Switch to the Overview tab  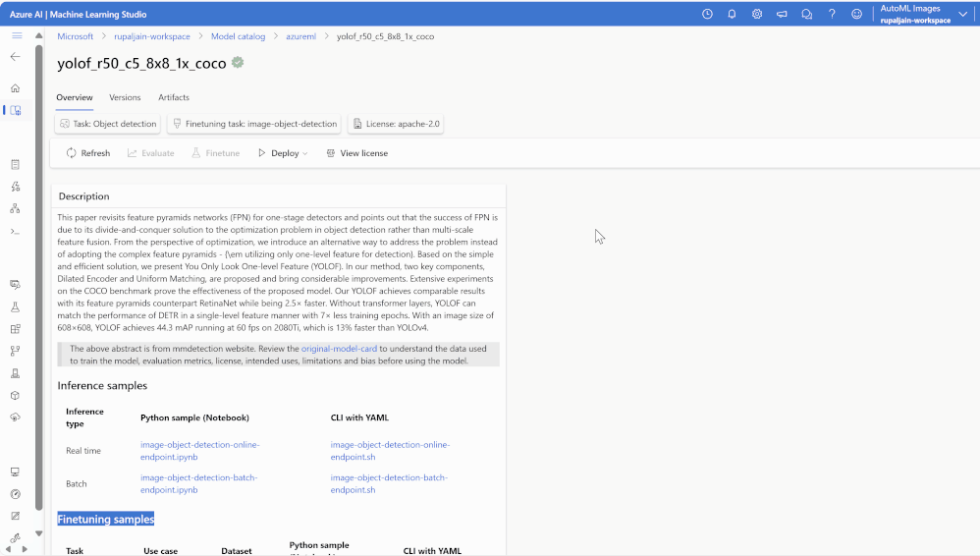coord(75,97)
